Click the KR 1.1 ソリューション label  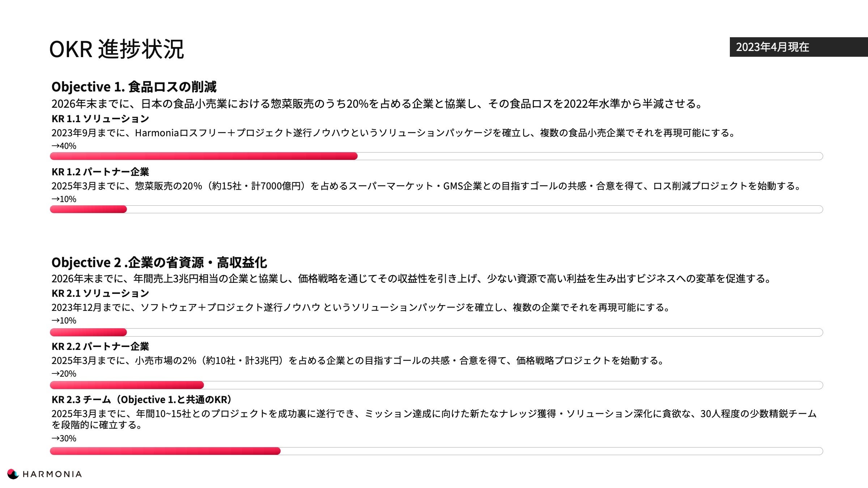click(100, 119)
